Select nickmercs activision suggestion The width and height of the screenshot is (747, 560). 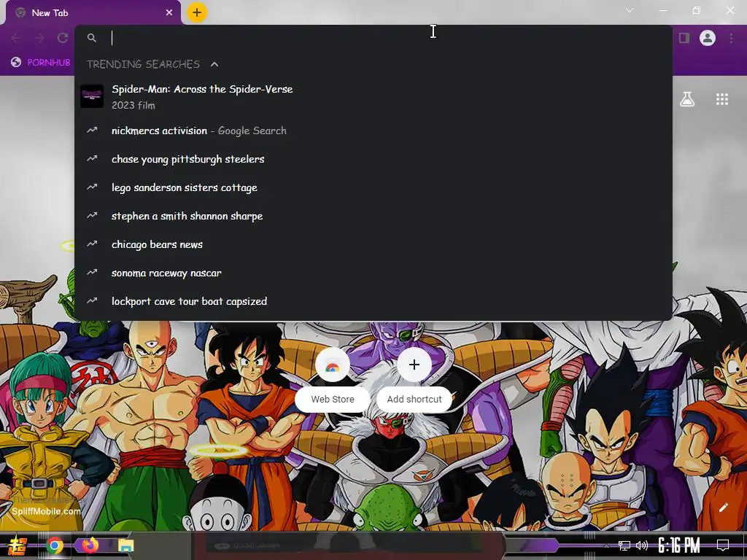pos(373,131)
